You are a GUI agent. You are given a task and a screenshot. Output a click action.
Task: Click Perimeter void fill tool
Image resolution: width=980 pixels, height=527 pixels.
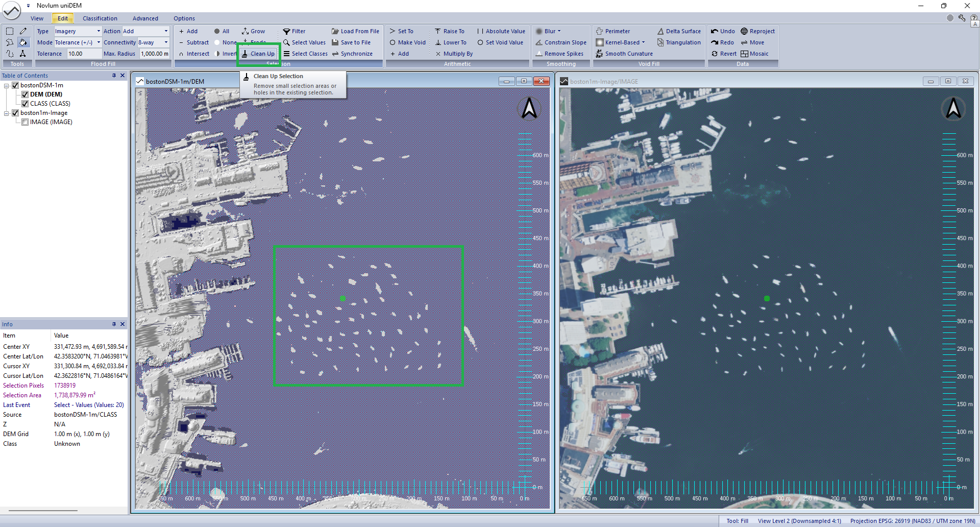click(x=612, y=31)
